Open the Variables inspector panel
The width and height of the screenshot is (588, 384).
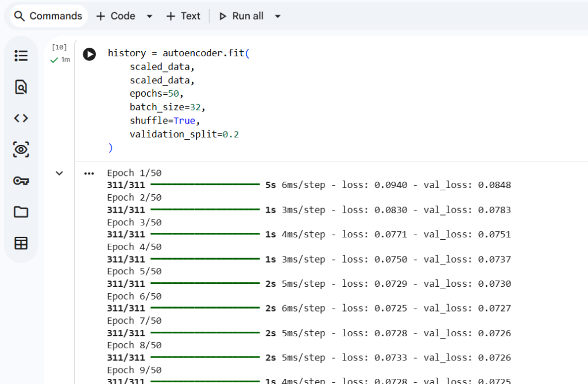[21, 149]
